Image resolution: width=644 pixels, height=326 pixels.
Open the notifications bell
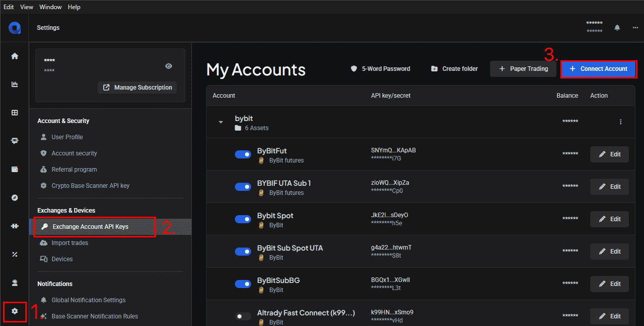[x=617, y=28]
